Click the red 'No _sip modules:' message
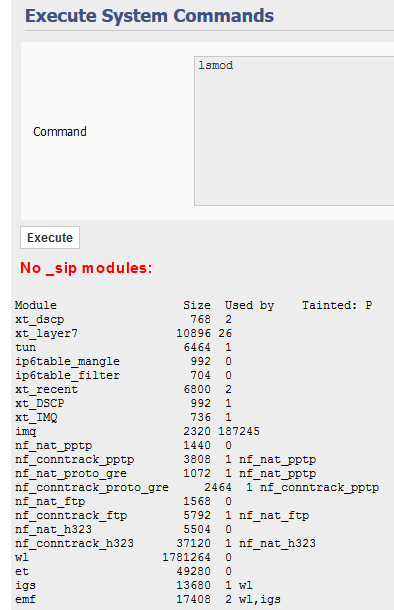The image size is (394, 610). (x=86, y=268)
